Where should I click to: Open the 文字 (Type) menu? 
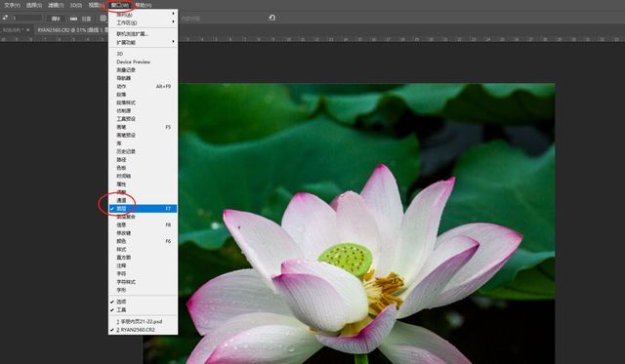[x=12, y=5]
